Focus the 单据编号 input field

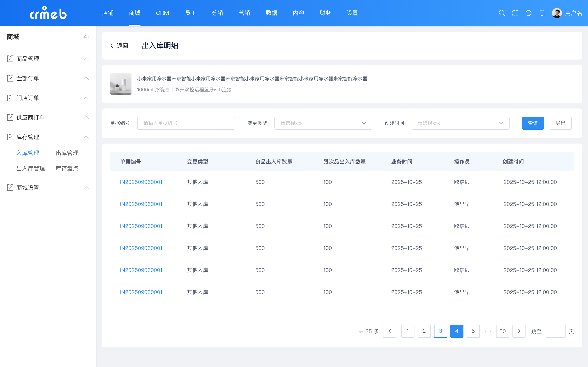(x=186, y=123)
